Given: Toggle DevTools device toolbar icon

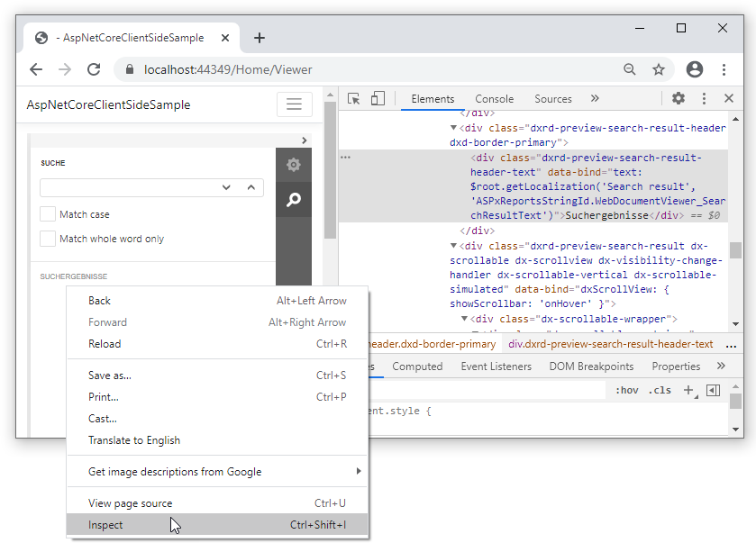Looking at the screenshot, I should 378,99.
